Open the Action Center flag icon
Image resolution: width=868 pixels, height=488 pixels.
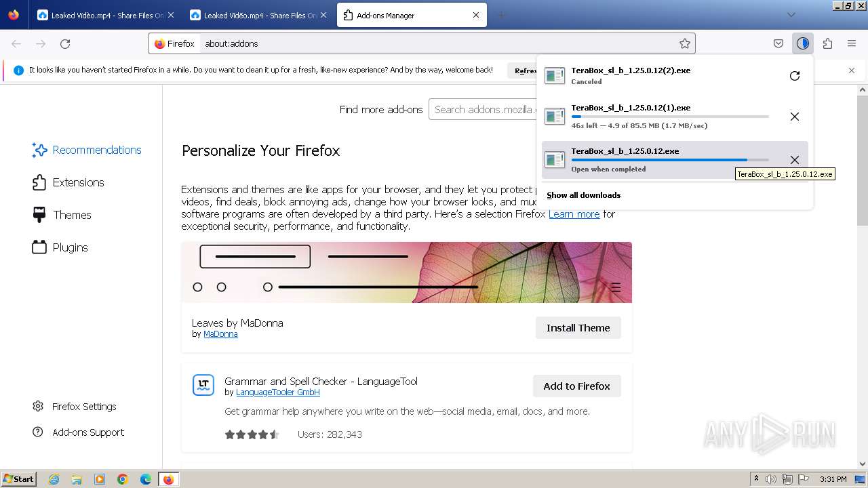[x=805, y=479]
